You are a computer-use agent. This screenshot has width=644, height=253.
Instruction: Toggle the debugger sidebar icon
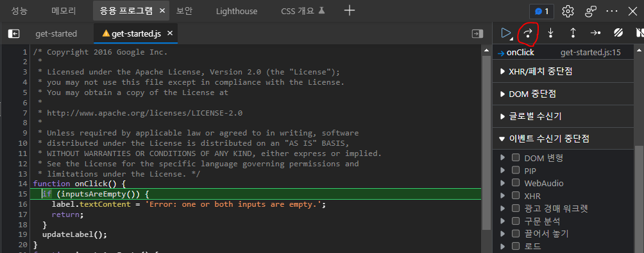point(477,34)
